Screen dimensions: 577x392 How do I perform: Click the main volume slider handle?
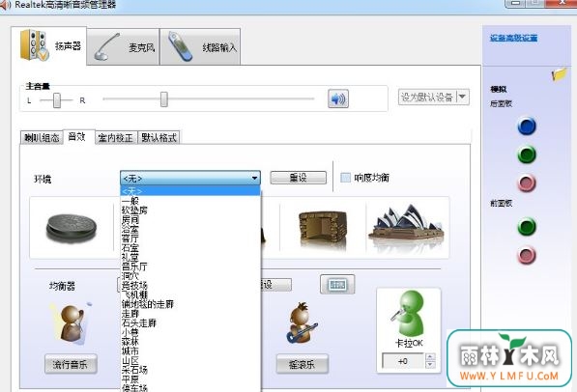coord(164,99)
